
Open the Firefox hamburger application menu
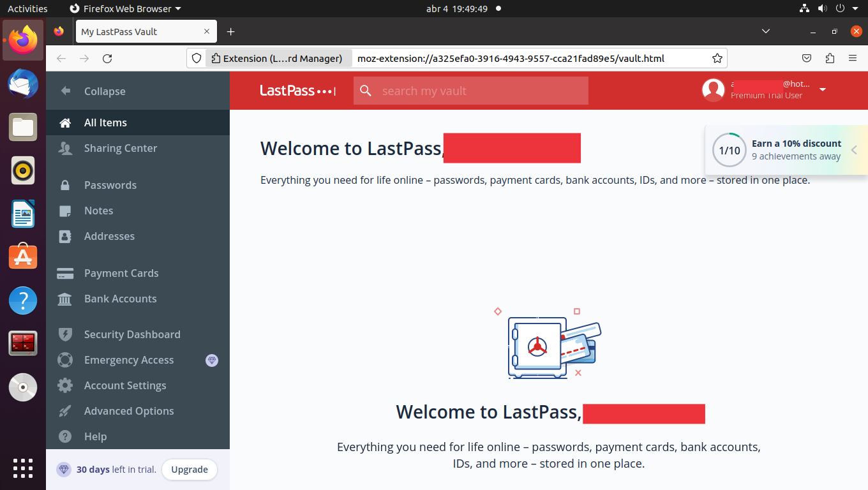click(853, 58)
